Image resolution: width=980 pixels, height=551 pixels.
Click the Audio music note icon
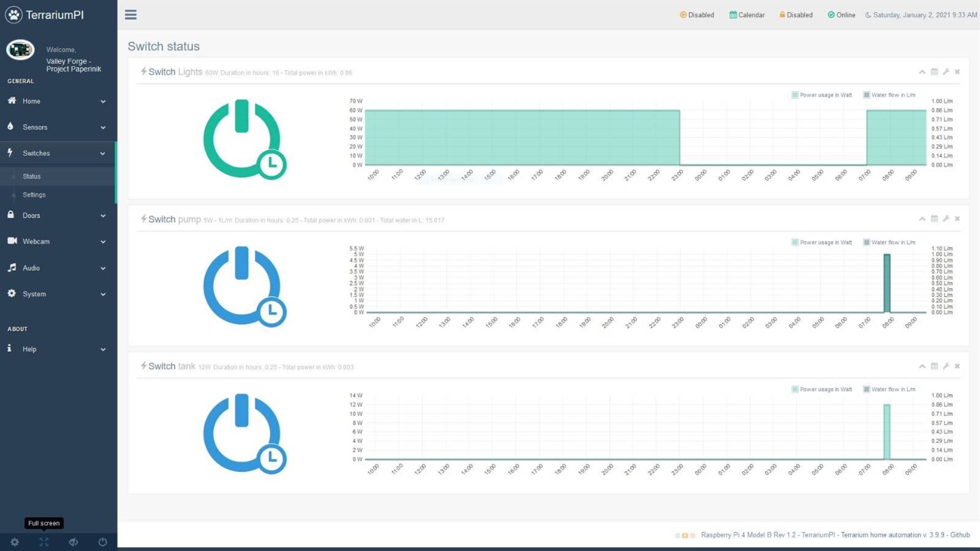[x=12, y=267]
